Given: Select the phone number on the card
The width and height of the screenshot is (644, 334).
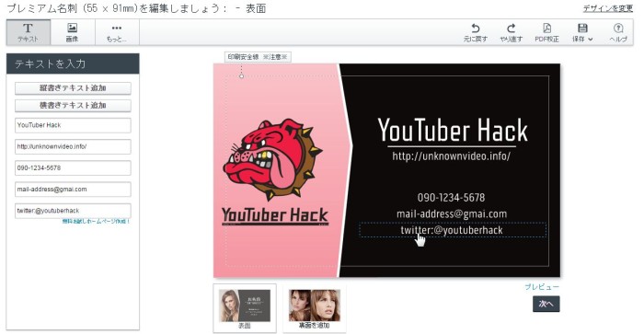Looking at the screenshot, I should [451, 198].
